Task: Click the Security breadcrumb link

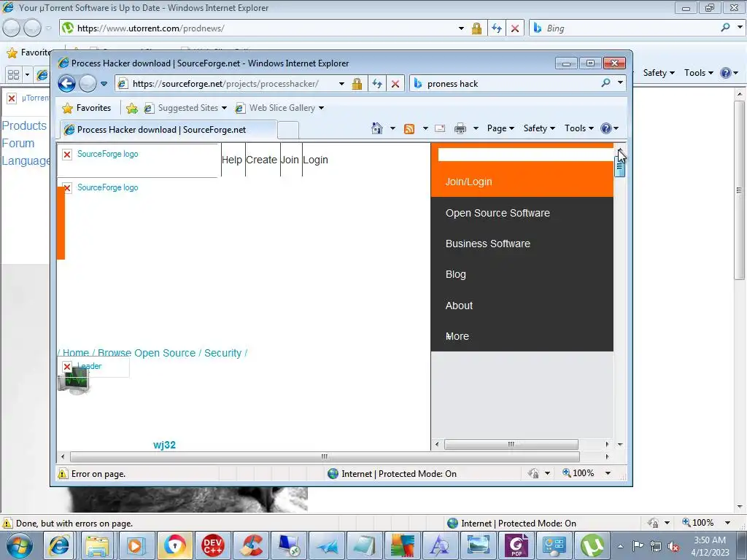Action: [223, 353]
